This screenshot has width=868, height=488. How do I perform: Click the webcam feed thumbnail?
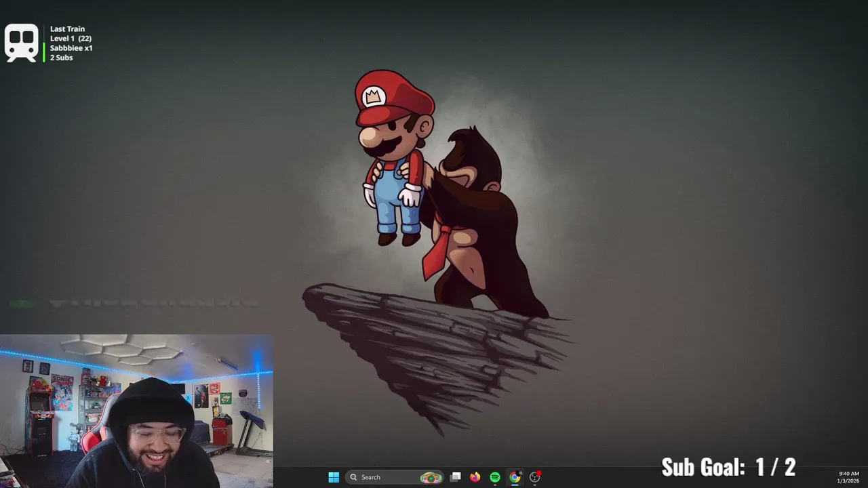pyautogui.click(x=136, y=411)
